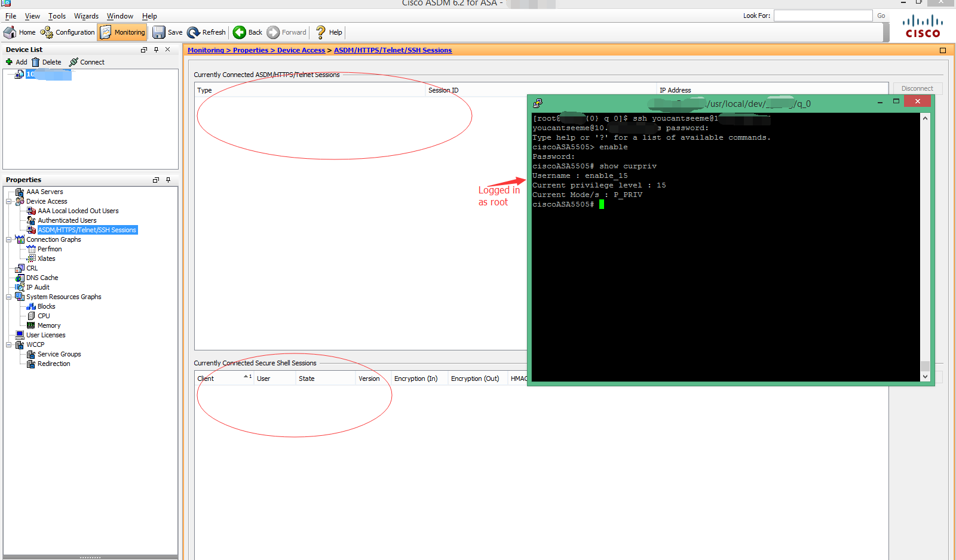
Task: Sort by Encryption (Out) column header
Action: pyautogui.click(x=477, y=379)
